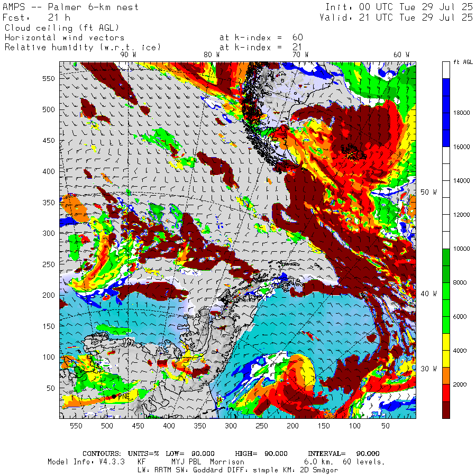Click the 16000 color scale value
Image resolution: width=476 pixels, height=476 pixels.
tap(461, 147)
